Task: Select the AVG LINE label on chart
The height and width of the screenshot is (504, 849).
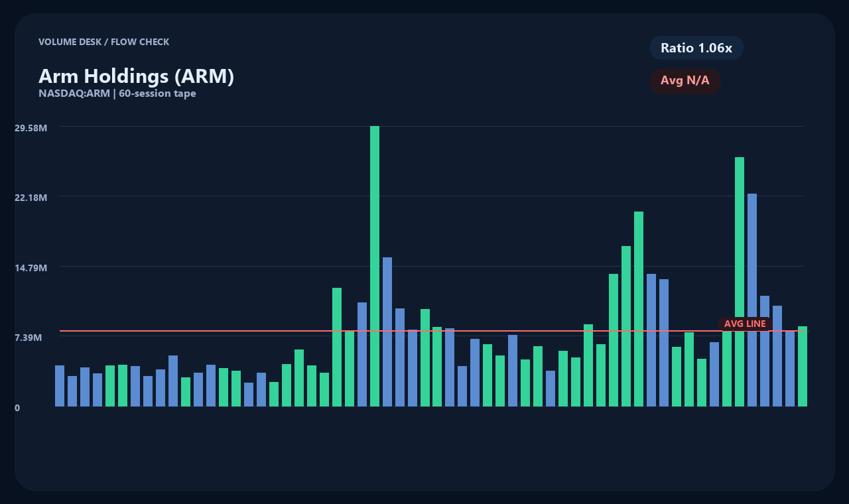Action: coord(745,324)
